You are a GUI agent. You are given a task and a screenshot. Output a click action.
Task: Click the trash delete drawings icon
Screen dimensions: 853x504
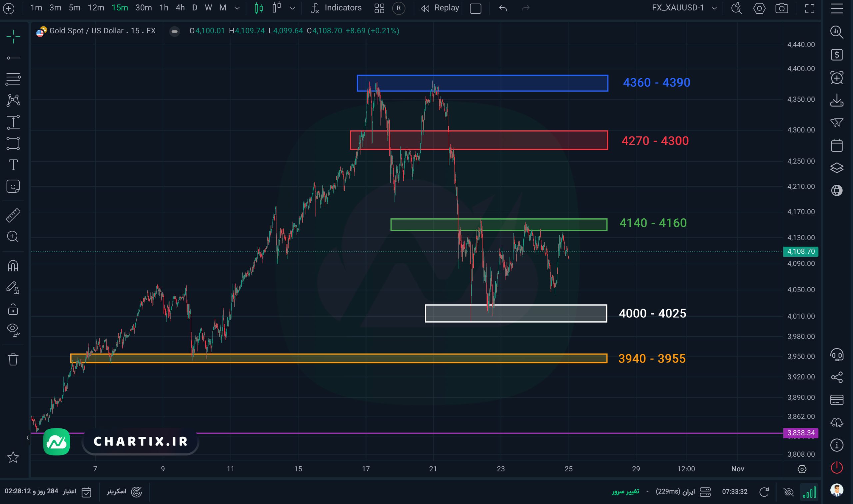coord(13,359)
